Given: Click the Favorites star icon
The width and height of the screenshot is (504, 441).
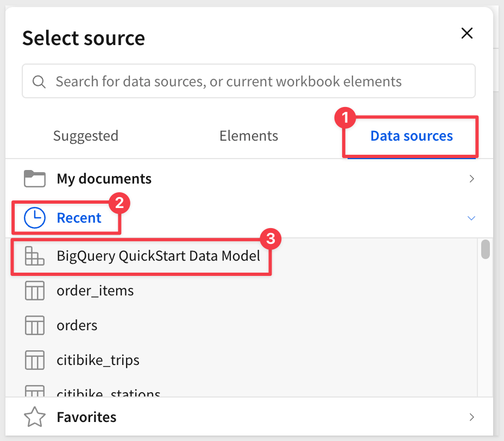Looking at the screenshot, I should pyautogui.click(x=35, y=417).
